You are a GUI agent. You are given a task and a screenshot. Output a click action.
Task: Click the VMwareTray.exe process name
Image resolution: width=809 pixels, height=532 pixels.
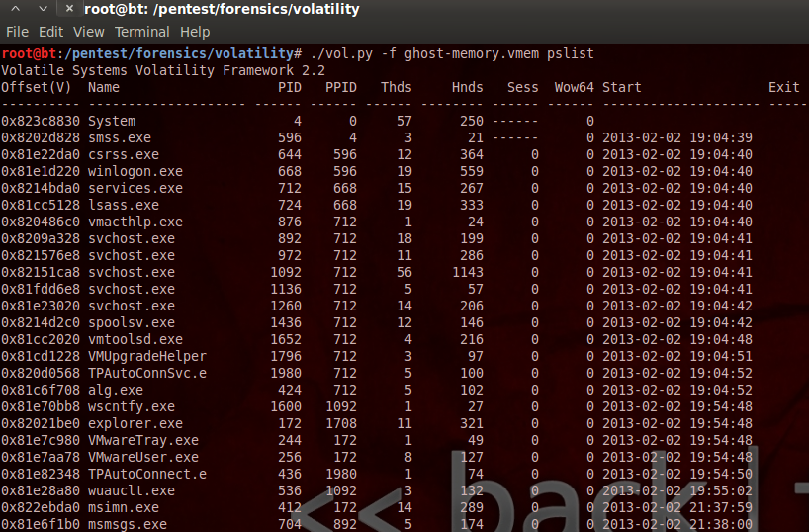click(143, 440)
